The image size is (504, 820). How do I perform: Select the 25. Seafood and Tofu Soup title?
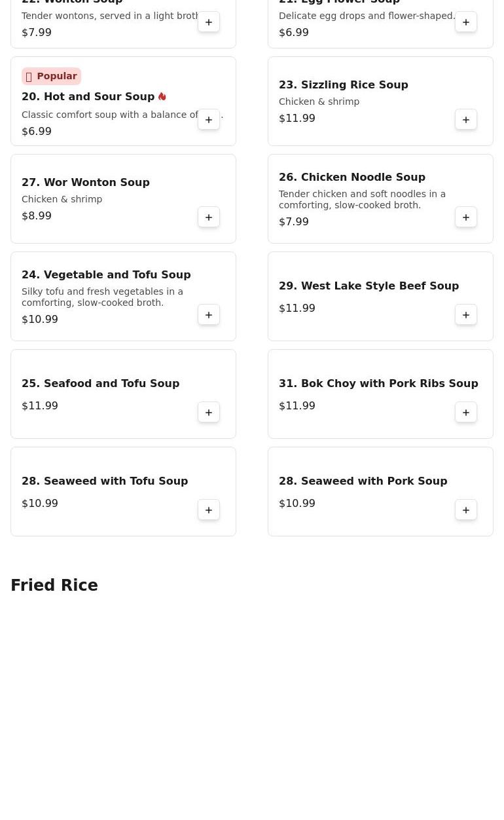[x=100, y=383]
